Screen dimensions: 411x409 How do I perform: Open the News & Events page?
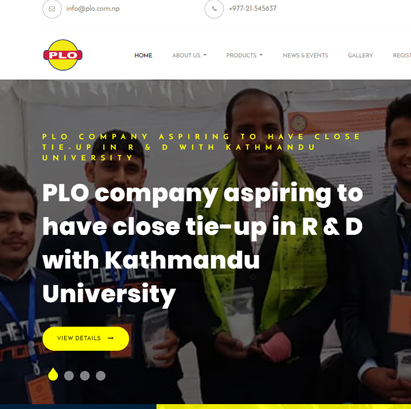point(305,55)
